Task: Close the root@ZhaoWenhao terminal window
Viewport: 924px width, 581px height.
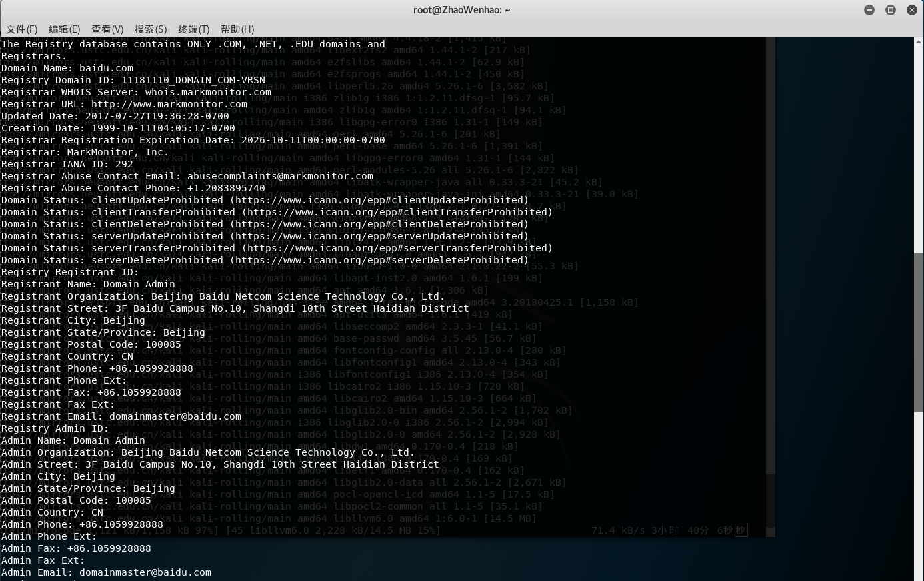Action: [912, 10]
